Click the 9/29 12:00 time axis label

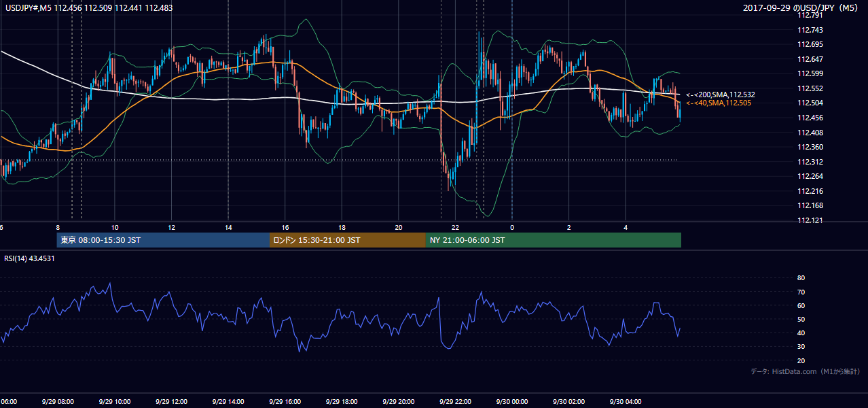[x=171, y=402]
